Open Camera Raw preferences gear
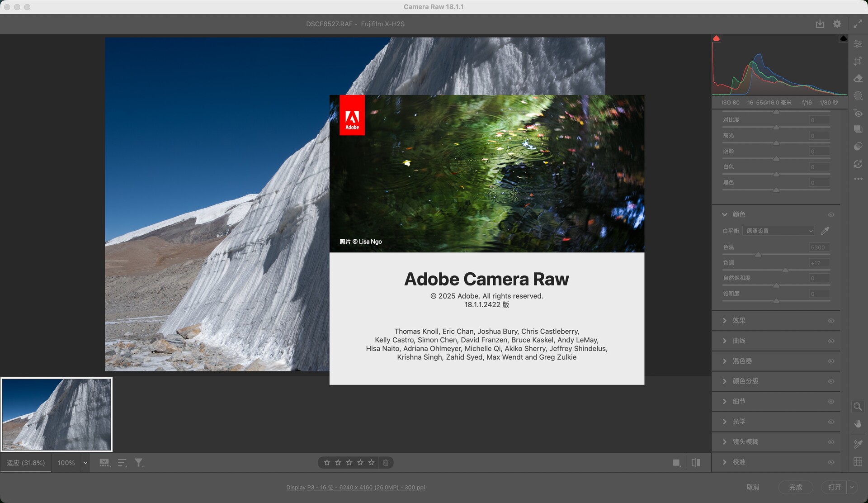Image resolution: width=868 pixels, height=503 pixels. (837, 24)
